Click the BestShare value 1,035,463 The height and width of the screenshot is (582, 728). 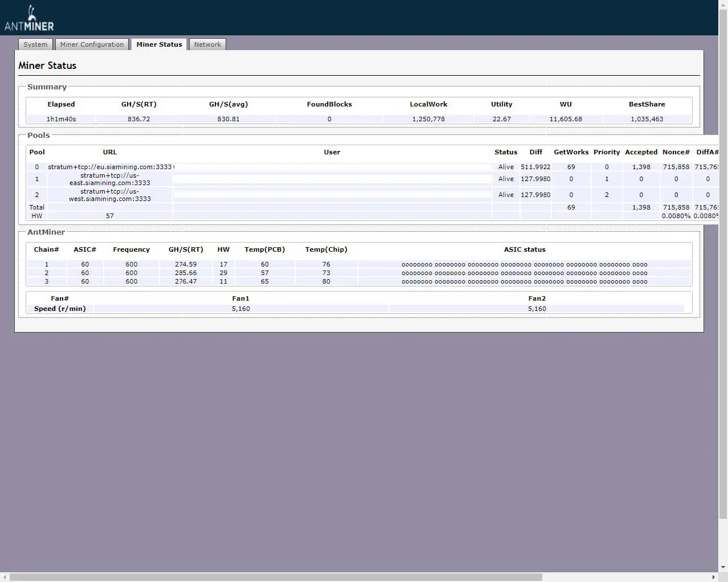point(647,119)
